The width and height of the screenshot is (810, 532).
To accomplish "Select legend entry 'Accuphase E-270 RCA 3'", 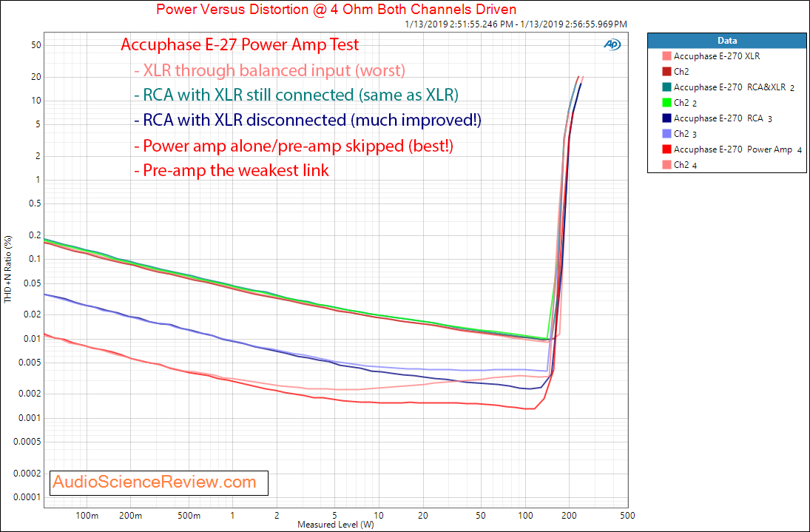I will tap(723, 118).
